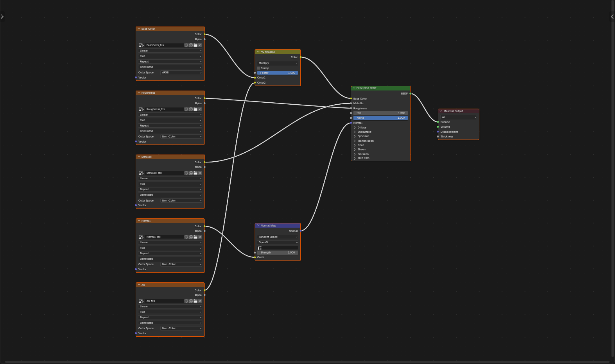The image size is (615, 364).
Task: Open Repeat extension dropdown in Metallic node
Action: point(170,189)
